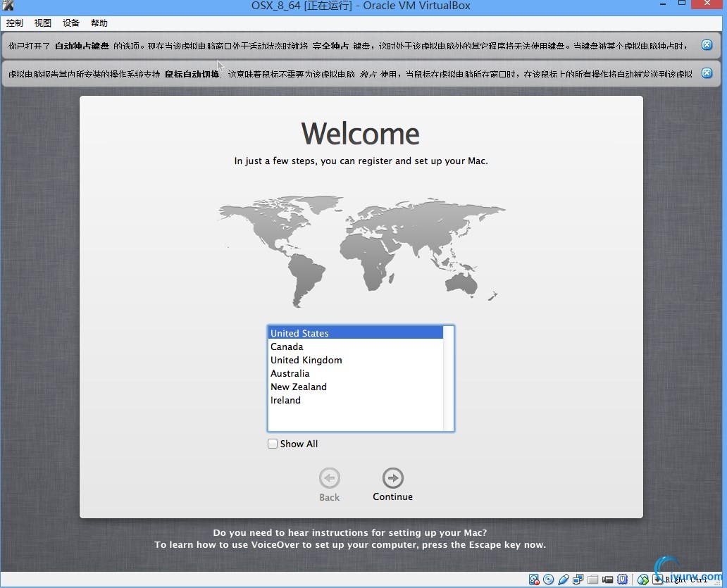The width and height of the screenshot is (727, 588).
Task: Dismiss the mouse integration notification
Action: 707,73
